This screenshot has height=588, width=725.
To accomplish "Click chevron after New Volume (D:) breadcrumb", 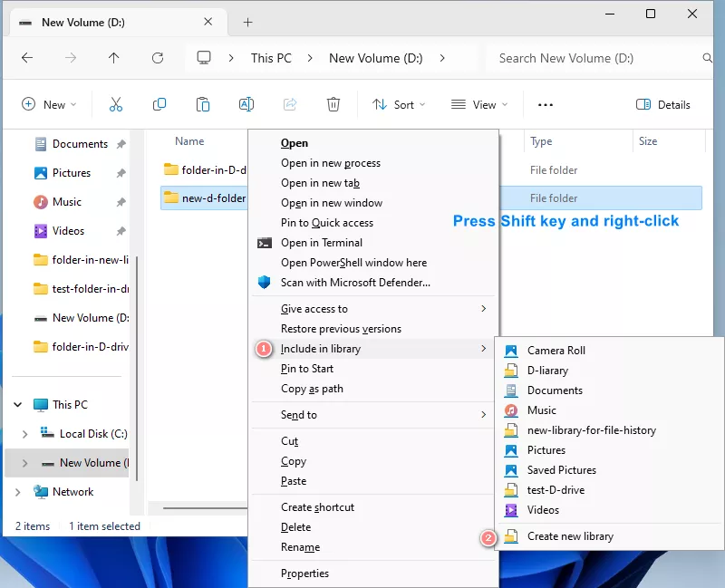I will tap(442, 58).
